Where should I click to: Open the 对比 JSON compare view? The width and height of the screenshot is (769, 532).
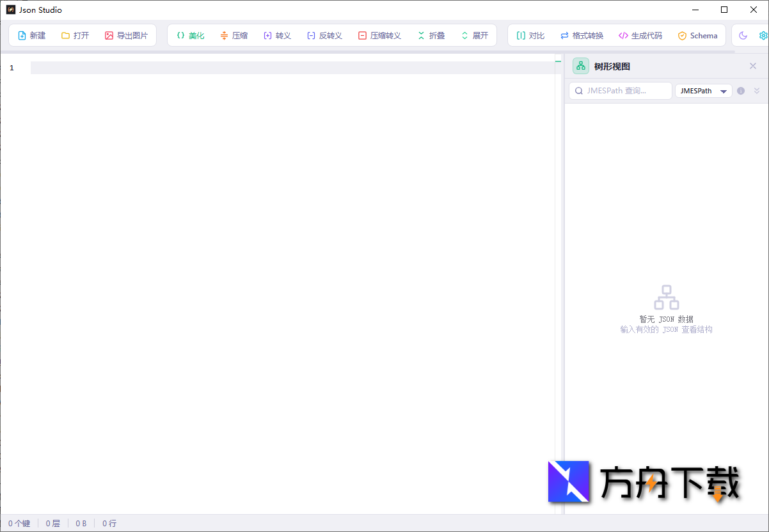pyautogui.click(x=529, y=35)
